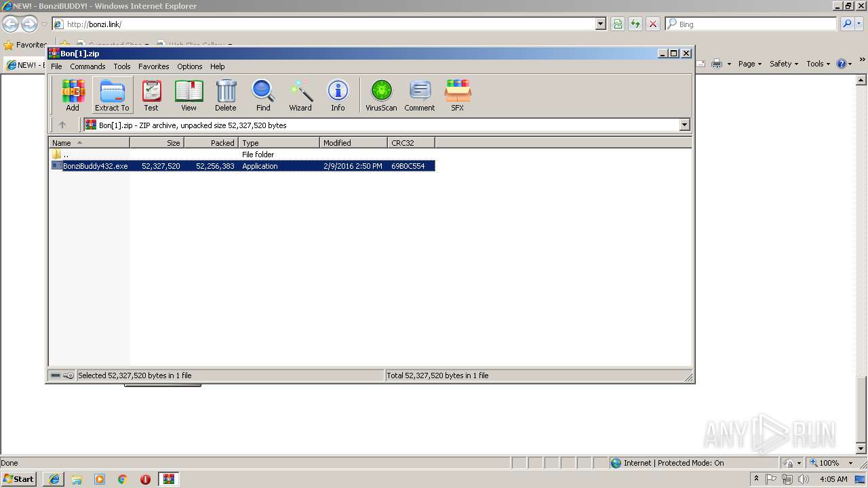868x488 pixels.
Task: Click the IE Refresh button
Action: [x=635, y=24]
